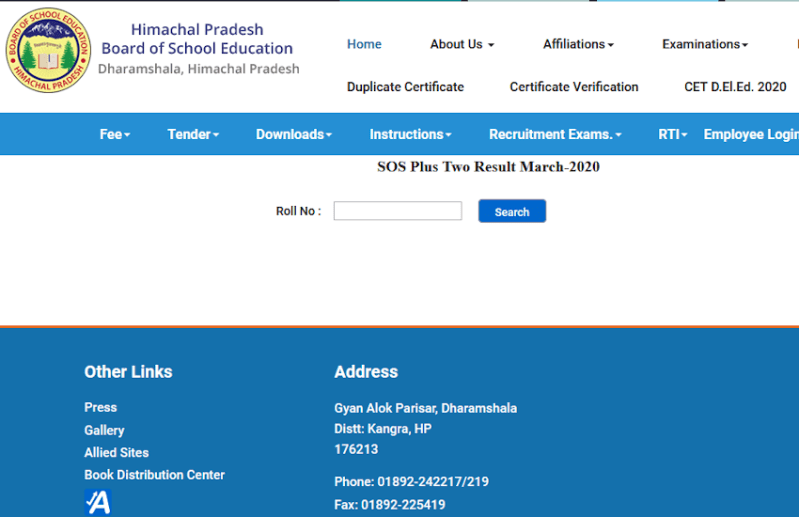Expand the Tender dropdown menu

[x=193, y=134]
